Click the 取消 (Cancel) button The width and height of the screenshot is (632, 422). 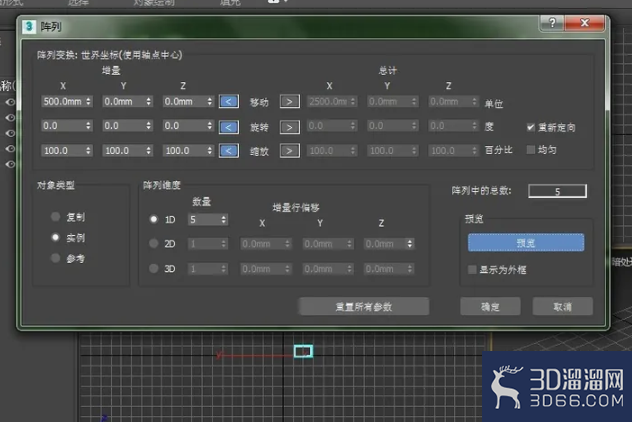coord(562,307)
